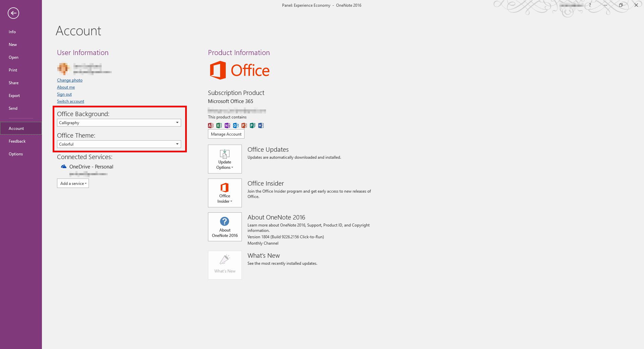Screen dimensions: 644x349
Task: Click the Subscription Product heading
Action: click(236, 93)
